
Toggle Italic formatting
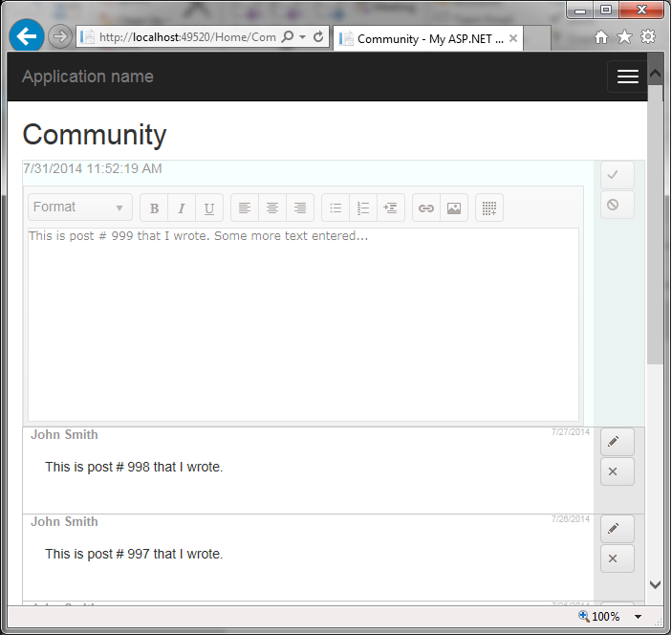pyautogui.click(x=182, y=208)
